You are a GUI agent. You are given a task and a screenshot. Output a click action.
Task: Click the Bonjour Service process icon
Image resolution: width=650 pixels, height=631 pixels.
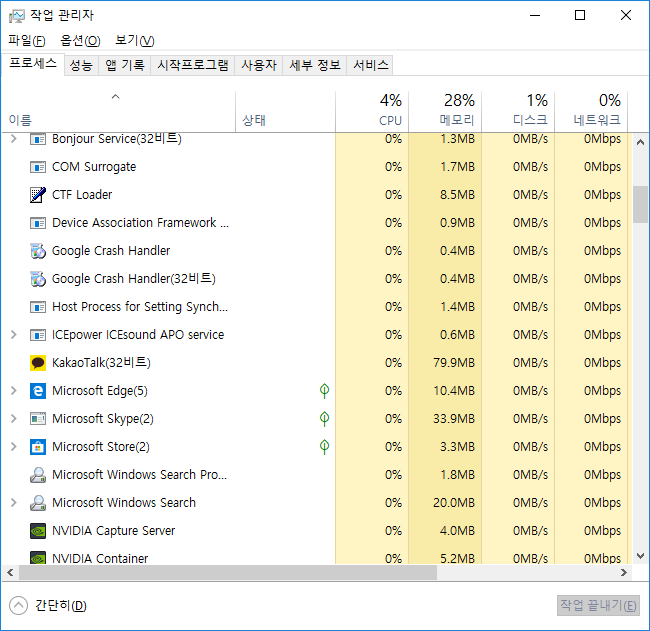pos(38,139)
